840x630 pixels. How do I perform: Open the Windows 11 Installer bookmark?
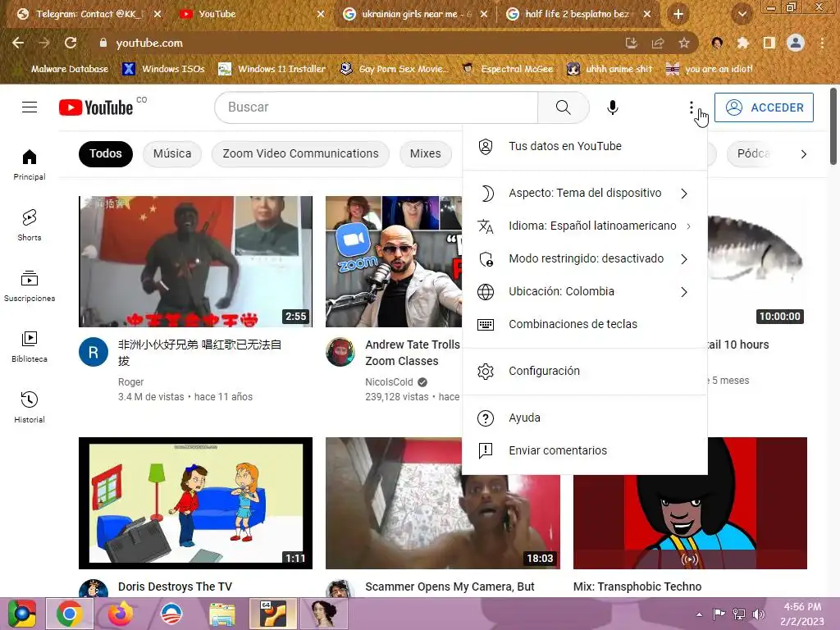272,69
